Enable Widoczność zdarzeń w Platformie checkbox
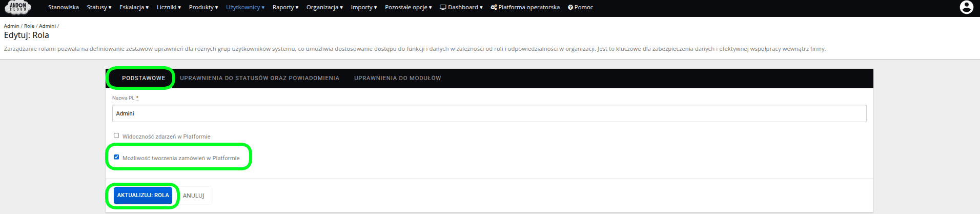980x214 pixels. click(x=116, y=135)
